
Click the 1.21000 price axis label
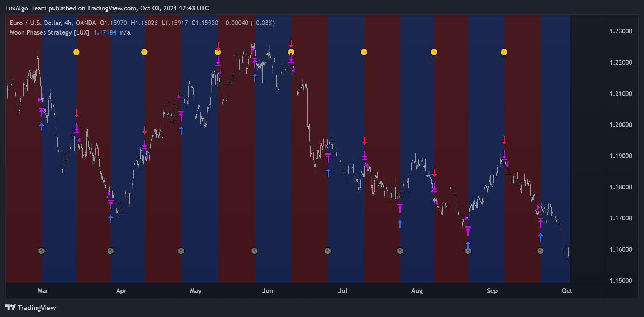[621, 94]
